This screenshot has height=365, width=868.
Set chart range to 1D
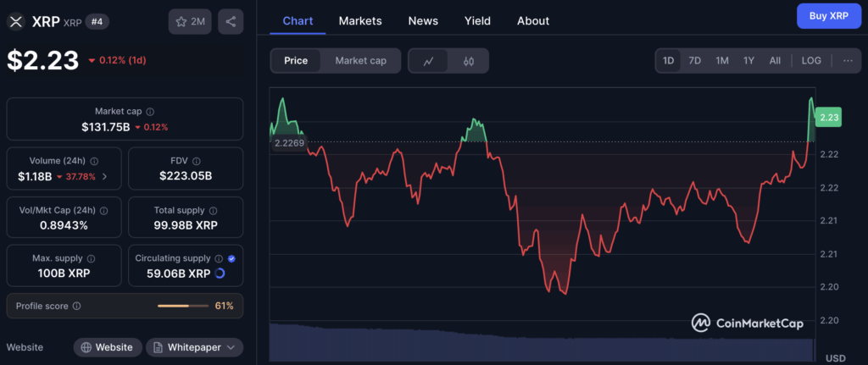[668, 61]
